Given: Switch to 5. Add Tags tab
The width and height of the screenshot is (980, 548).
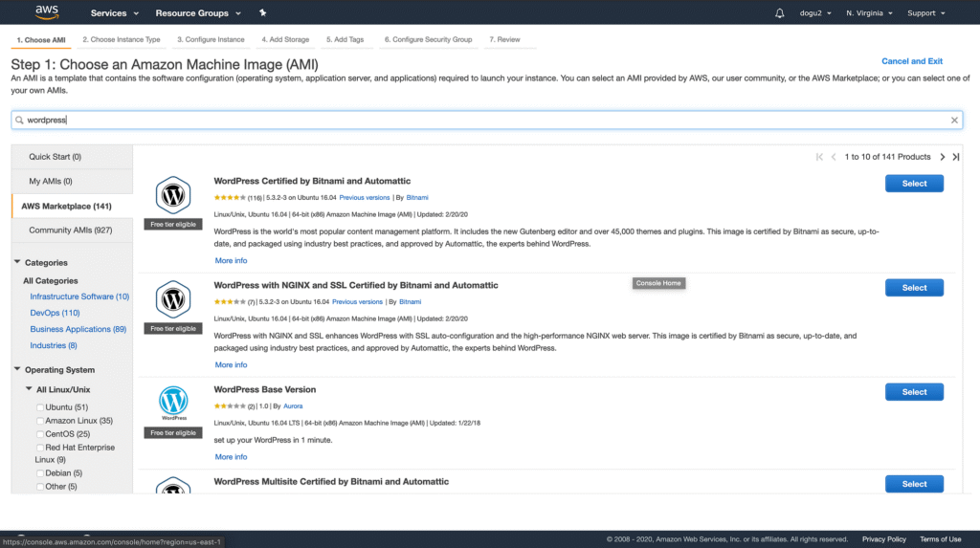Looking at the screenshot, I should pyautogui.click(x=345, y=39).
